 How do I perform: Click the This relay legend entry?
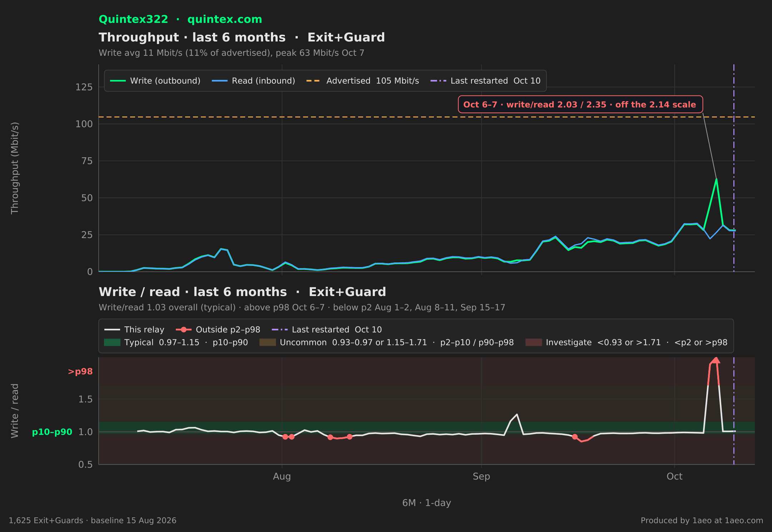(x=134, y=330)
